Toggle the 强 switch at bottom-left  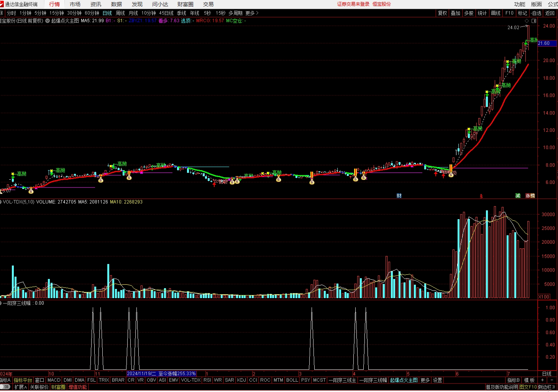pos(5,387)
